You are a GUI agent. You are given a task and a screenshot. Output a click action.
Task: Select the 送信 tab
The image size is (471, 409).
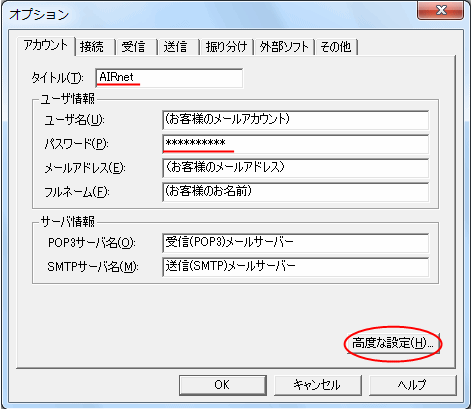point(179,47)
